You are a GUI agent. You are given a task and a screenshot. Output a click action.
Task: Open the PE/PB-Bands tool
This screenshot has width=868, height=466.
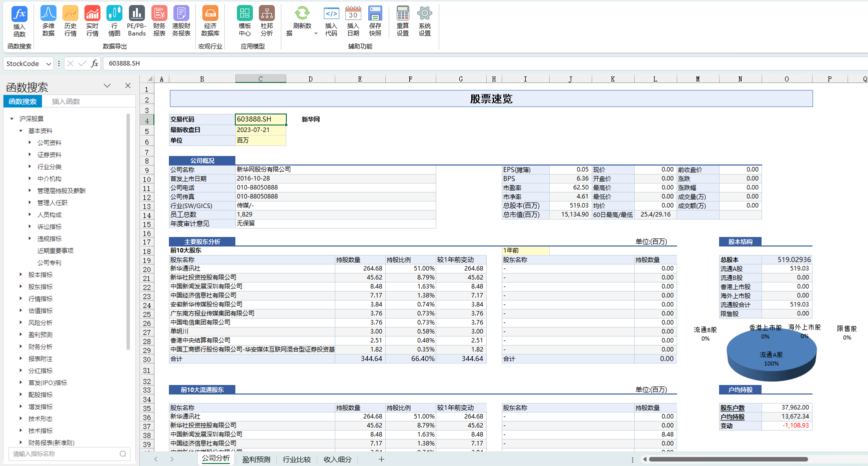tap(136, 21)
